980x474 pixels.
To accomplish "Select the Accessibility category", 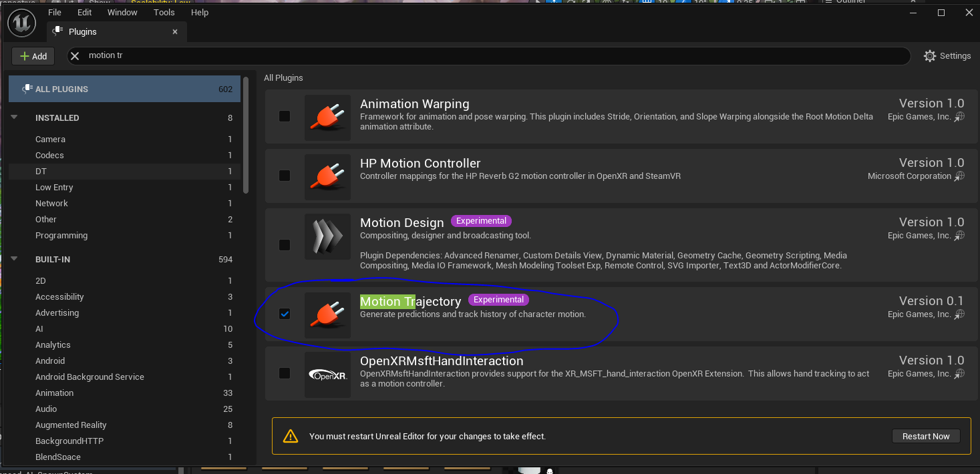I will [124, 296].
